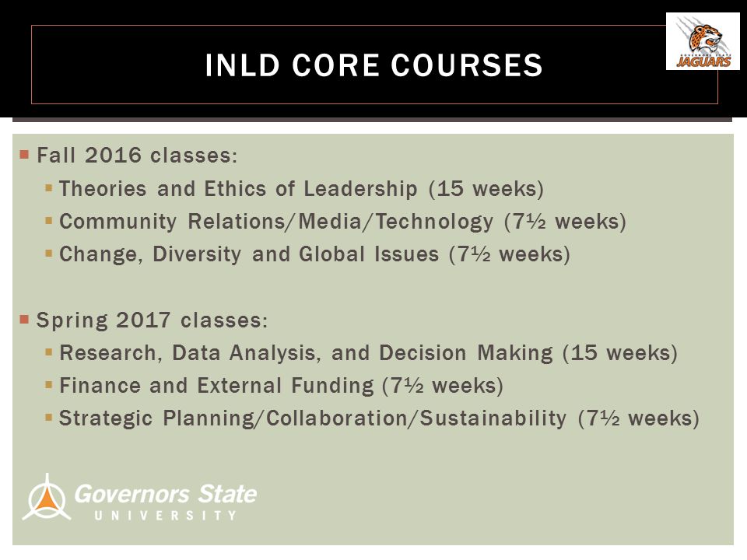Select the INLD CORE COURSES slide title
This screenshot has height=560, width=747.
374,65
